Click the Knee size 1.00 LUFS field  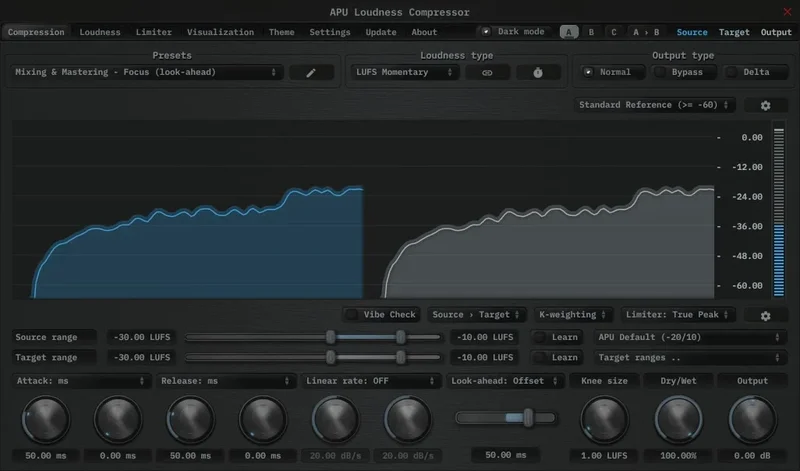tap(605, 455)
